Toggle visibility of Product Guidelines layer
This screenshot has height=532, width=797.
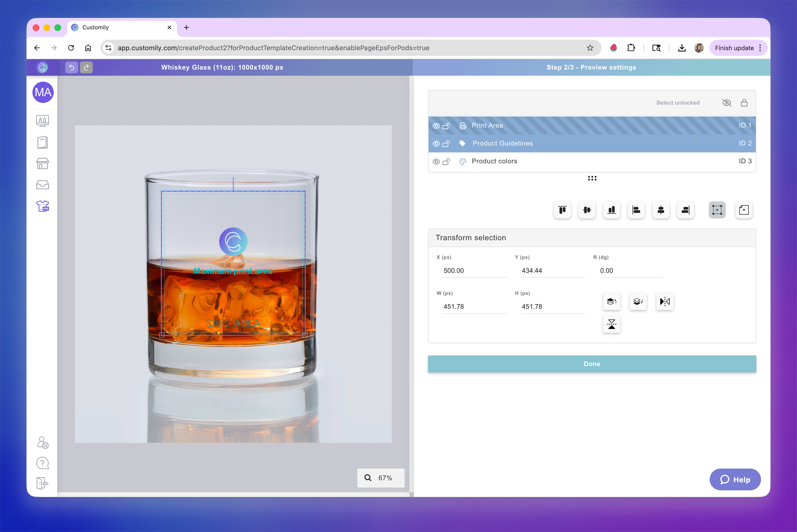tap(436, 144)
